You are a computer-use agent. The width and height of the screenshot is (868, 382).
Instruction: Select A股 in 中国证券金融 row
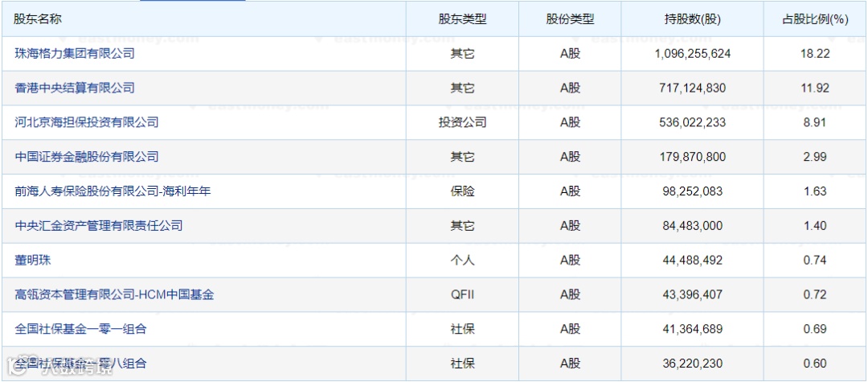[x=570, y=157]
